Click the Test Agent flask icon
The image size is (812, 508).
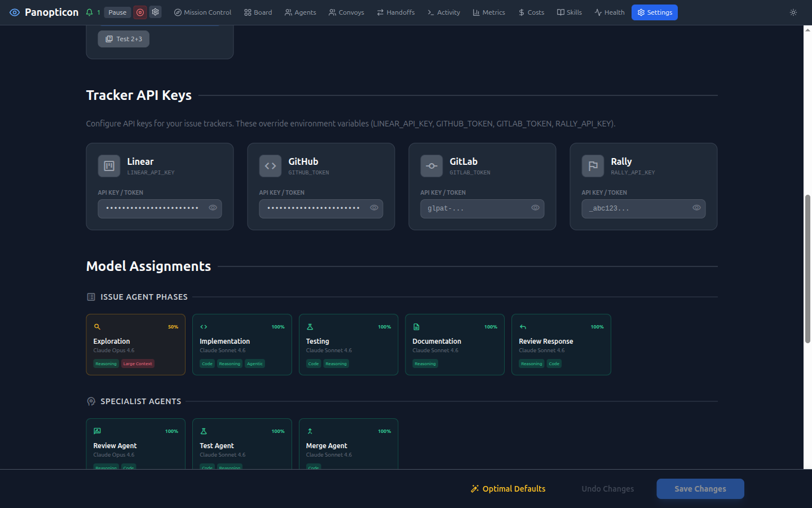(204, 431)
